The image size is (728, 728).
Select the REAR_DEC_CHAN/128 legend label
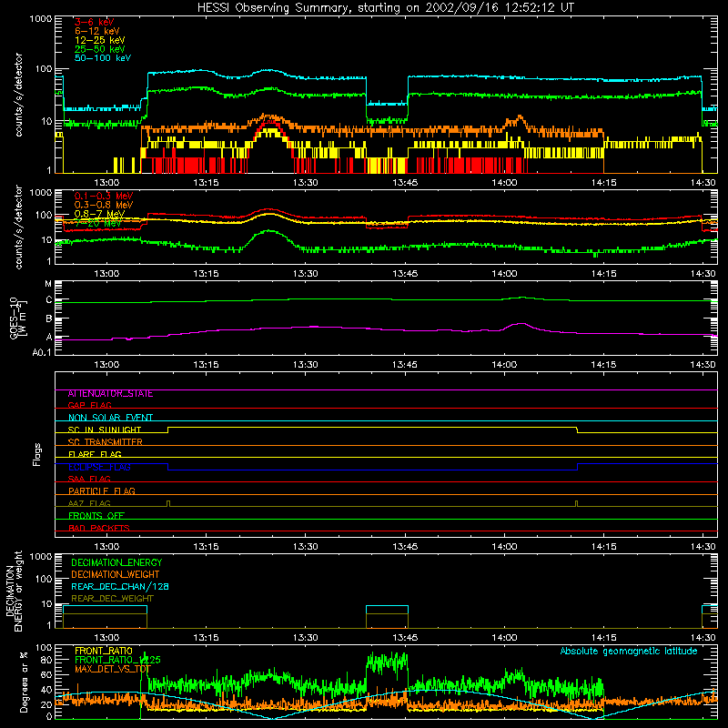tap(120, 586)
